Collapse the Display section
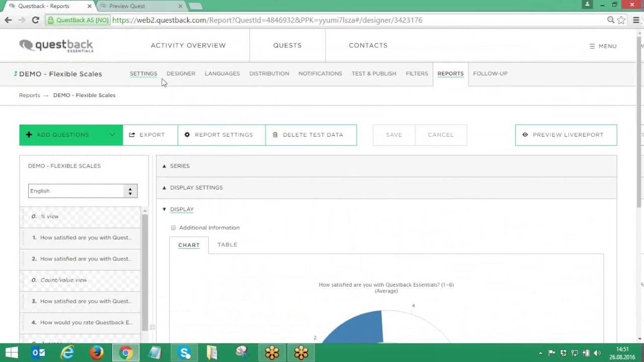The height and width of the screenshot is (362, 644). coord(182,209)
